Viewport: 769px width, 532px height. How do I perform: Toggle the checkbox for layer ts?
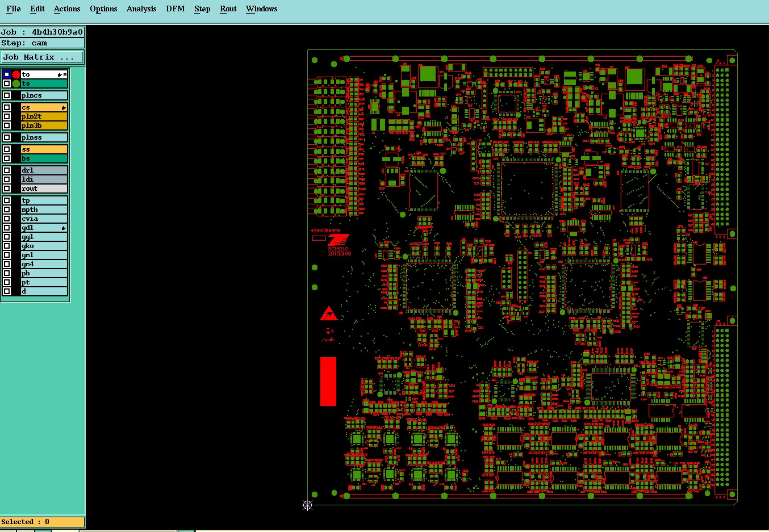coord(7,83)
